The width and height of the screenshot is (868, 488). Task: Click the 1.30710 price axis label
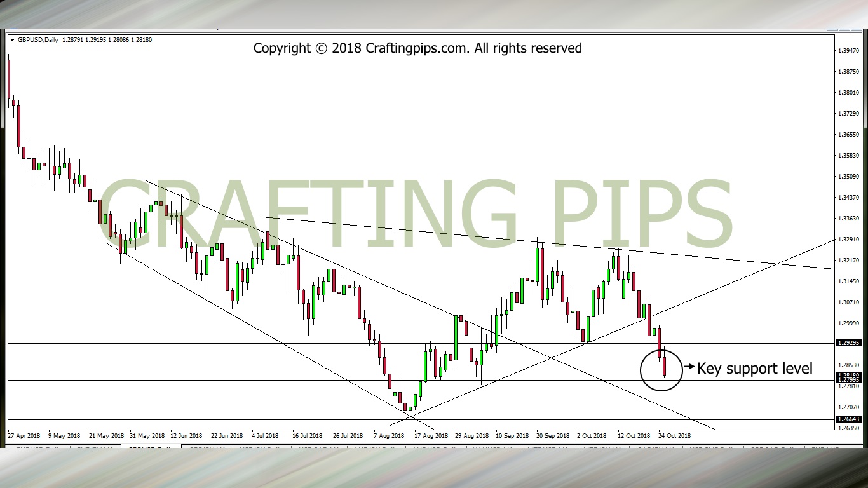(x=850, y=302)
